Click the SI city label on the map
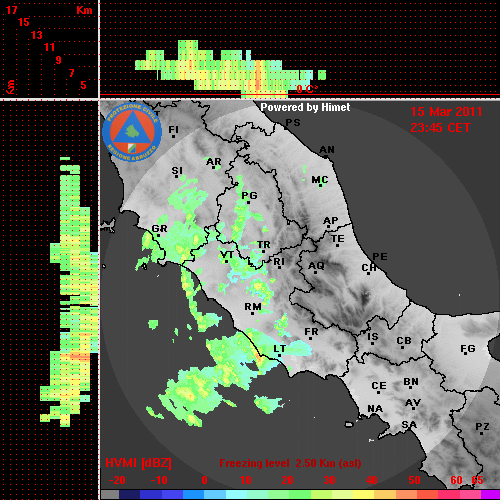This screenshot has width=500, height=500. click(x=177, y=171)
